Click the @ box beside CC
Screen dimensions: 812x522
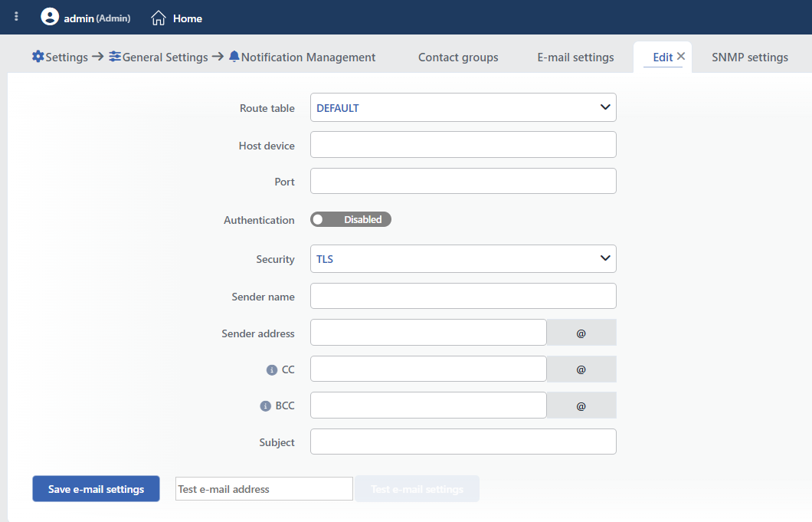(581, 369)
